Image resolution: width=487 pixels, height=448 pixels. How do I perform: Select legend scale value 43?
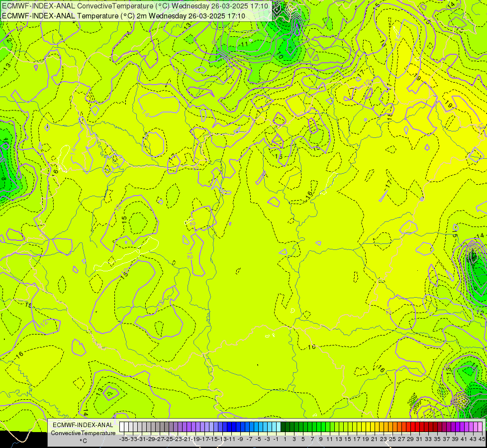pos(473,439)
